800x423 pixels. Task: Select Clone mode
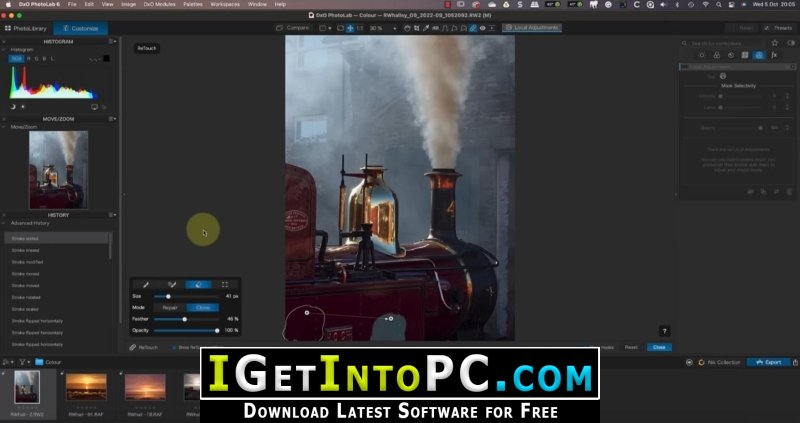pos(203,308)
